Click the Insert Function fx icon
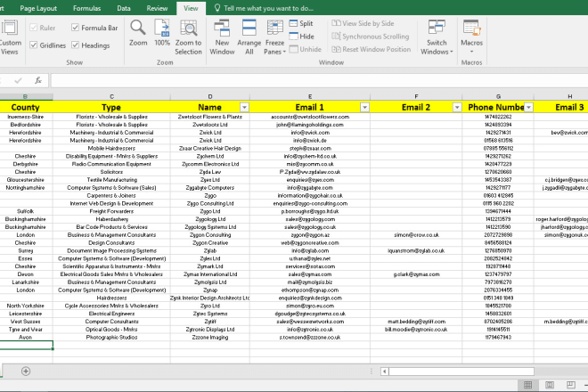Viewport: 588px width, 392px height. [38, 80]
